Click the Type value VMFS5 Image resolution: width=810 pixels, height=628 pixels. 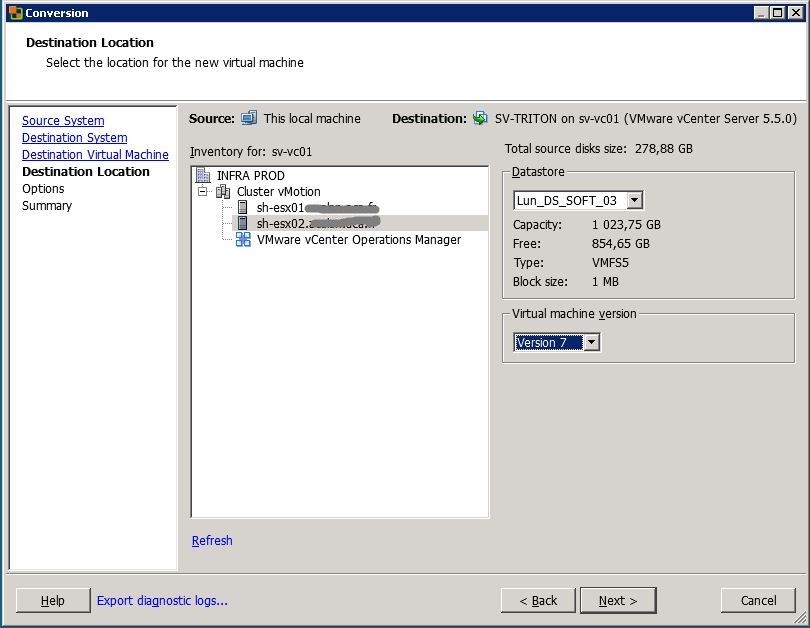[x=610, y=263]
